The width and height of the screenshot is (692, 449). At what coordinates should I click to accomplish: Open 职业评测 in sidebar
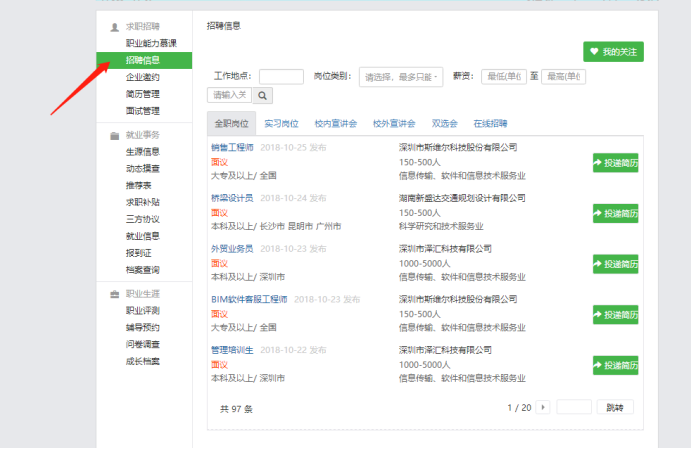143,310
